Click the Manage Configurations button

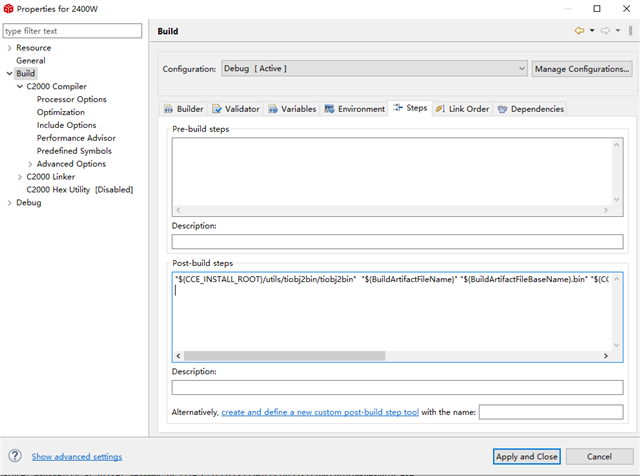click(582, 69)
